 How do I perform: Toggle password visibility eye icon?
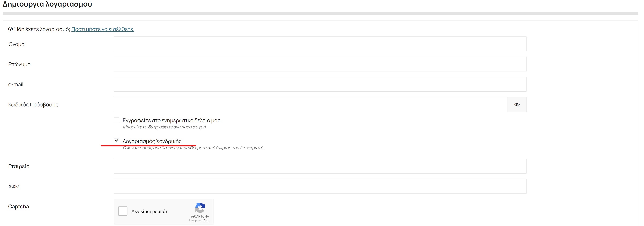(517, 105)
